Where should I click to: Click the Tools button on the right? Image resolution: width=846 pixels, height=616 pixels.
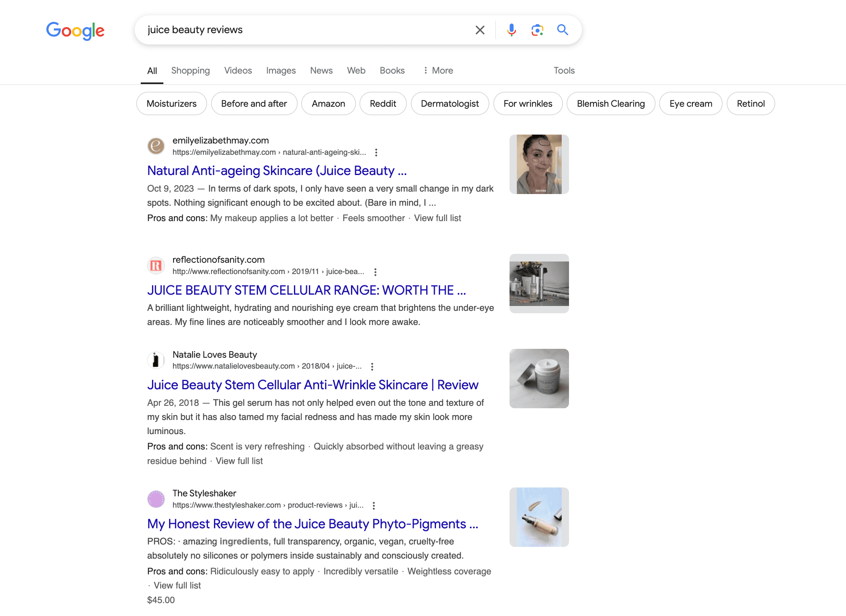564,70
